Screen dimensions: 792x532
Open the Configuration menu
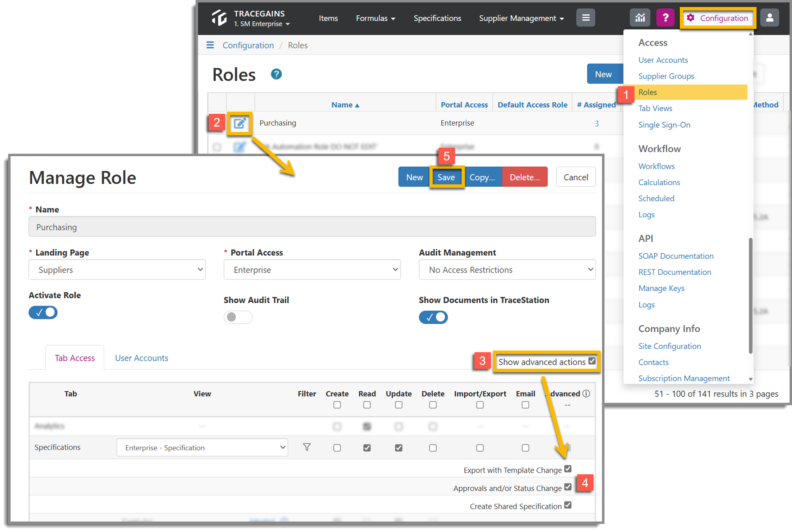718,18
